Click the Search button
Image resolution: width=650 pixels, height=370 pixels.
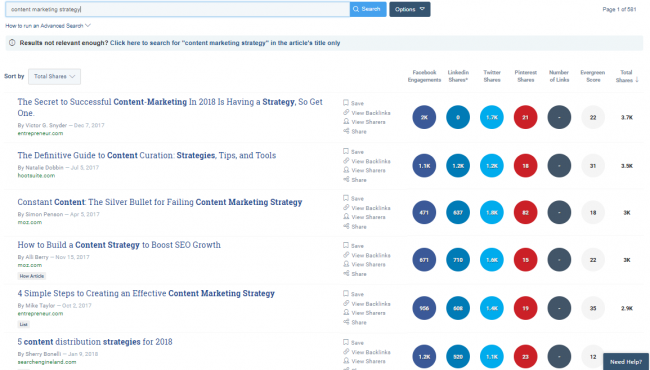(x=368, y=9)
